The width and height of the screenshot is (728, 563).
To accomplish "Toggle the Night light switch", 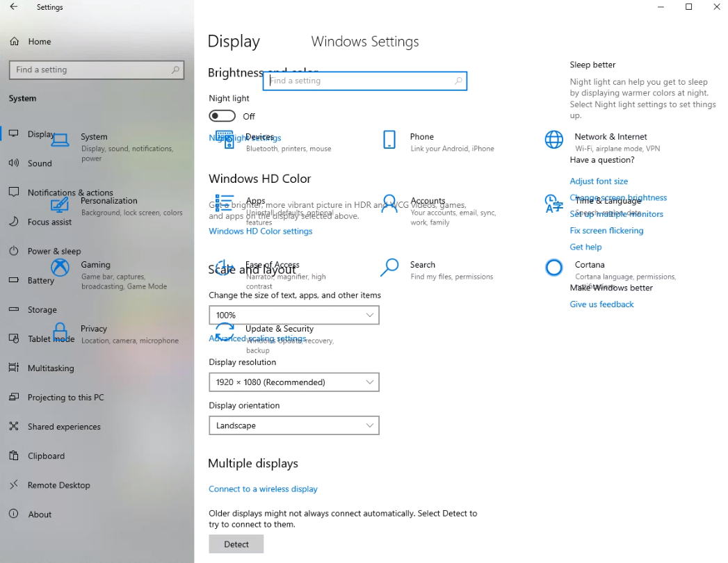I will (222, 115).
